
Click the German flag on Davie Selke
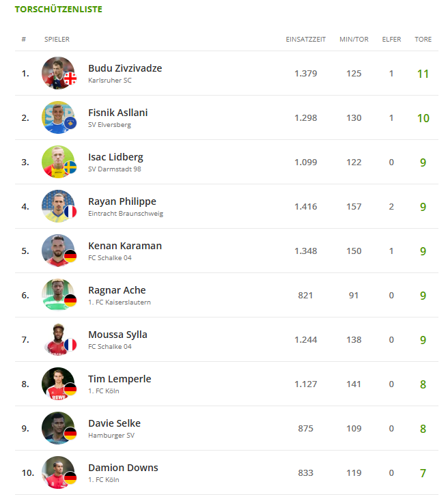click(x=70, y=434)
